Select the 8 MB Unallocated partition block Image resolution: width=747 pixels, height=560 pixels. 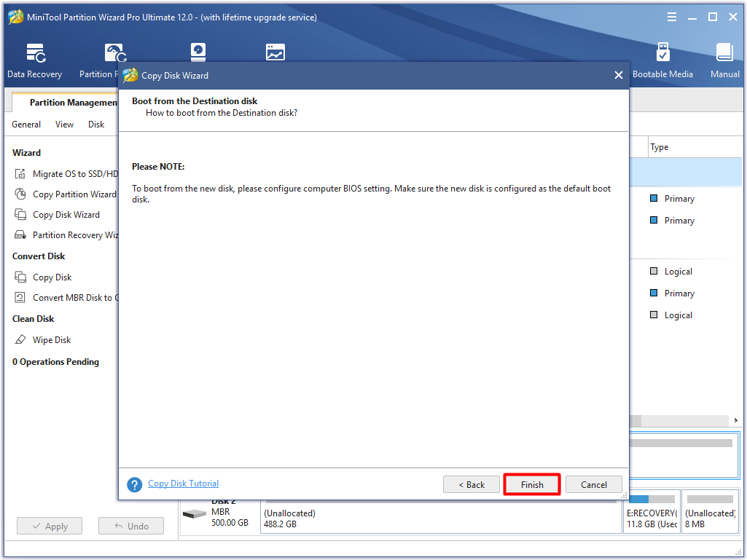pyautogui.click(x=710, y=512)
